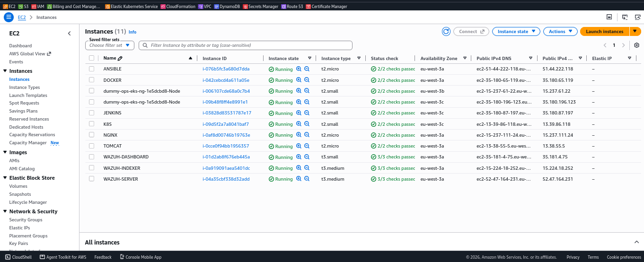Check the WAZUH-SERVER instance checkbox

coord(91,179)
